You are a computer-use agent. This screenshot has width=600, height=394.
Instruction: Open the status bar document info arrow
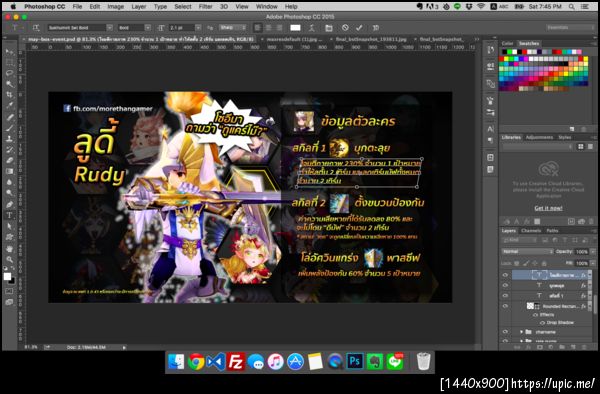pos(124,347)
